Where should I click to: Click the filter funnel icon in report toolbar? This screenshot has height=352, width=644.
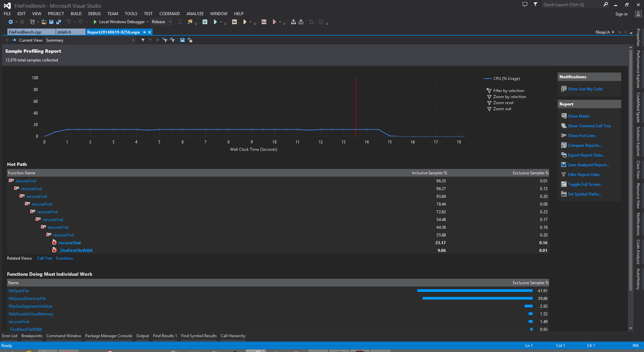click(x=143, y=40)
